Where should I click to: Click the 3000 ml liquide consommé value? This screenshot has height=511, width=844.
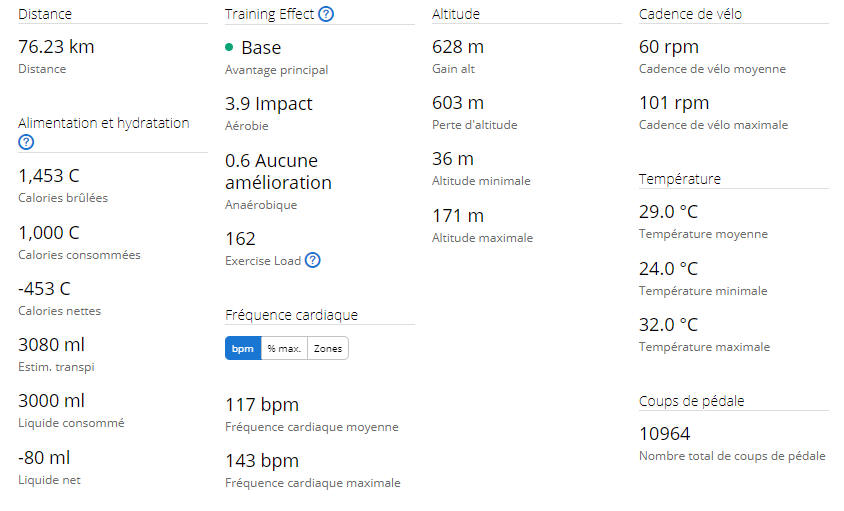(x=51, y=401)
